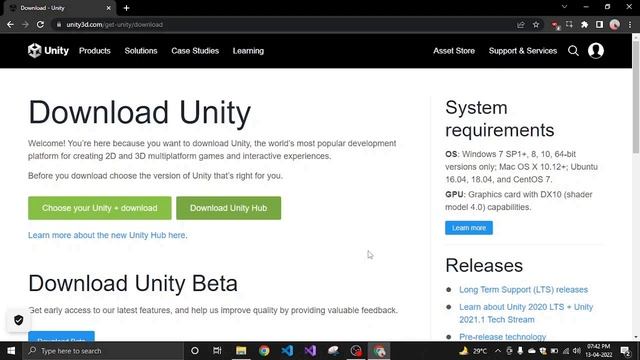The image size is (640, 360).
Task: Open Long Term Support (LTS) releases link
Action: point(523,289)
